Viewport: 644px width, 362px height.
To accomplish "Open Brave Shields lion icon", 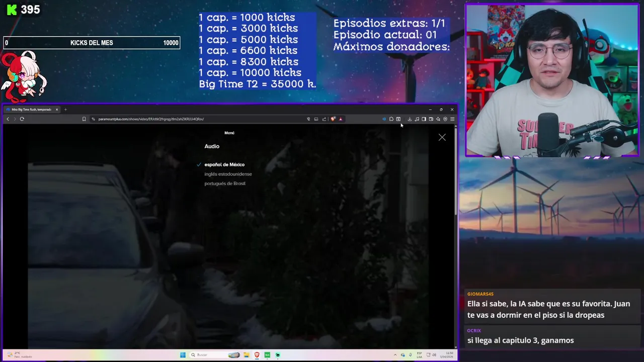I will coord(333,119).
